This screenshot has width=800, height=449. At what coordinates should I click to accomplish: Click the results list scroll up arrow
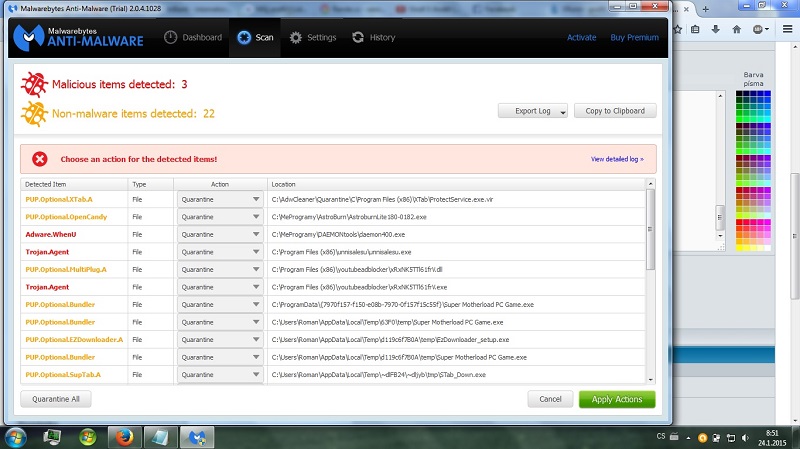point(651,184)
